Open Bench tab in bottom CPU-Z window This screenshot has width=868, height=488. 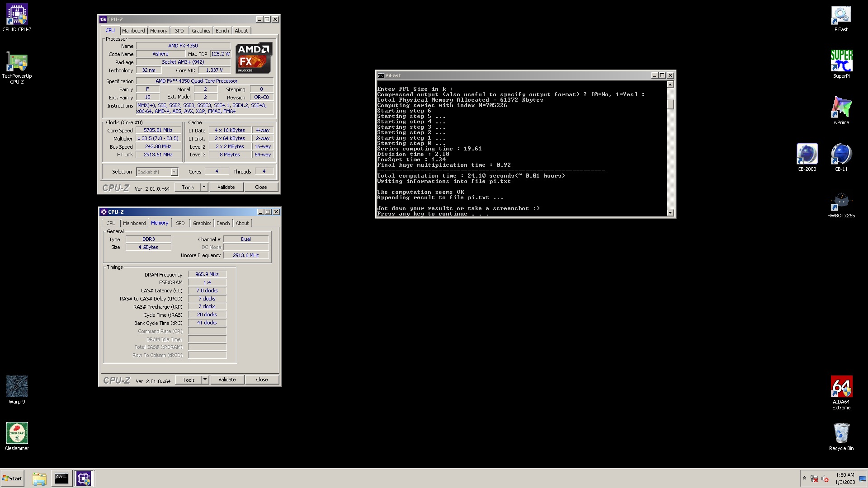[x=223, y=223]
